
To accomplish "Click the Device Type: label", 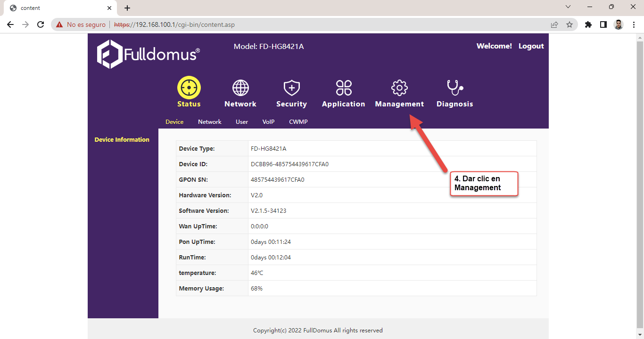I will (x=197, y=148).
